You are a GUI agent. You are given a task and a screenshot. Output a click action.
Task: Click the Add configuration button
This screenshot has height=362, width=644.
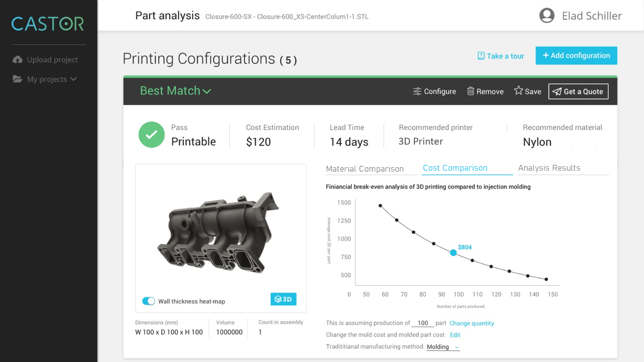coord(576,56)
